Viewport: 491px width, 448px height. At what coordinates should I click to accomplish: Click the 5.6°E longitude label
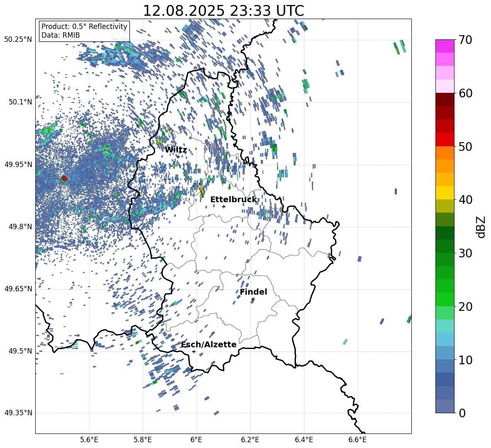tap(89, 440)
